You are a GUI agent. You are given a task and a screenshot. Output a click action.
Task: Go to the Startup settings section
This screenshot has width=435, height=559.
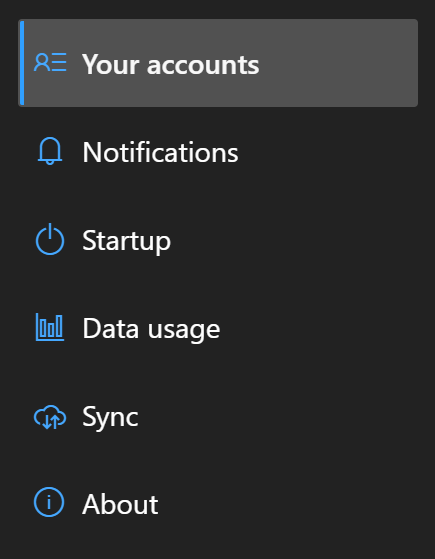click(x=218, y=239)
